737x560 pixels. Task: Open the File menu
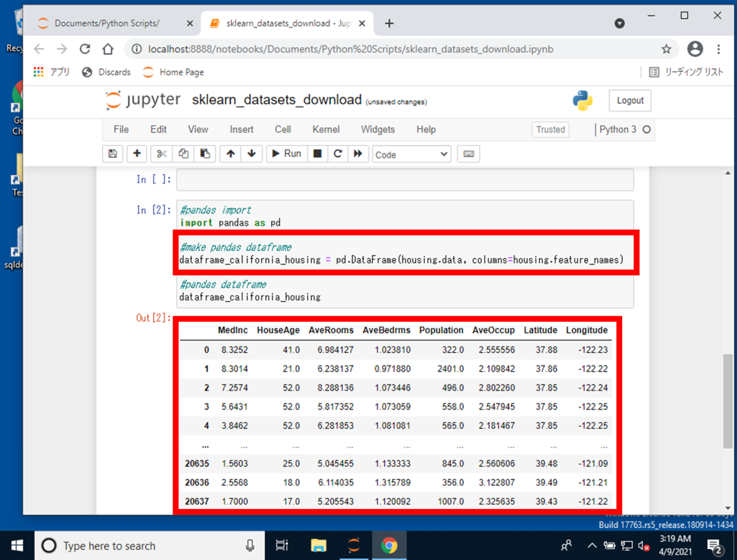[x=121, y=130]
